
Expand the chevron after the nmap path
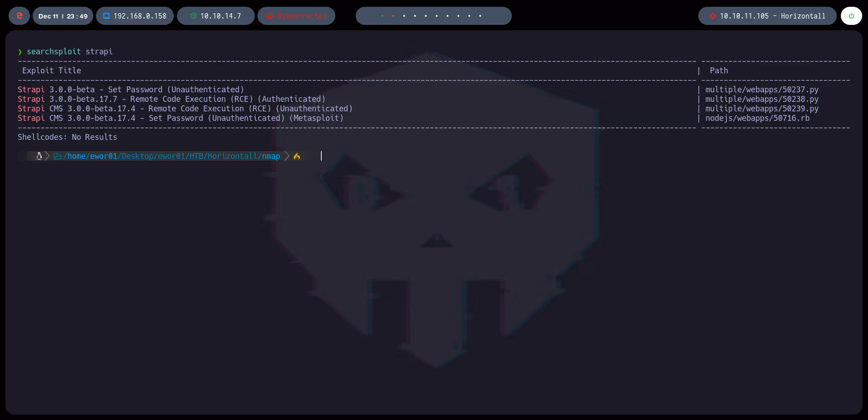click(x=286, y=156)
